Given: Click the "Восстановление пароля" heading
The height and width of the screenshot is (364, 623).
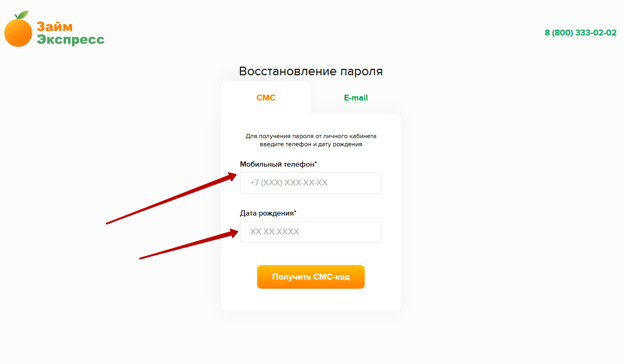Looking at the screenshot, I should (311, 71).
